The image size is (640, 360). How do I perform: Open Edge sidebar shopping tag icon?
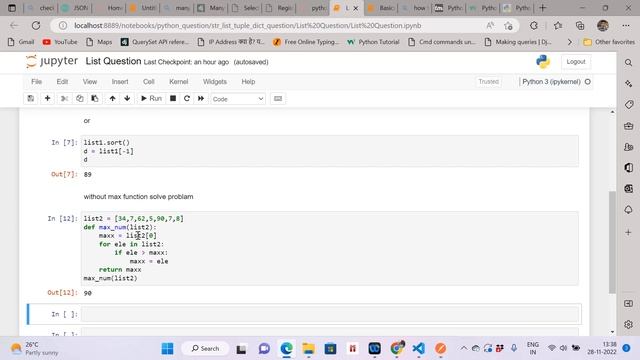(629, 104)
